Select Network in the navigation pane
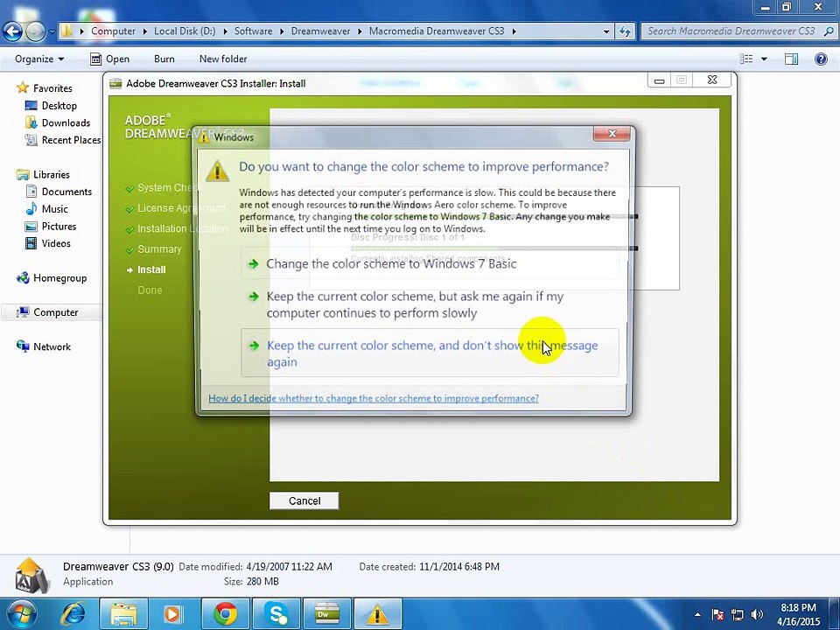This screenshot has height=630, width=840. click(x=52, y=346)
